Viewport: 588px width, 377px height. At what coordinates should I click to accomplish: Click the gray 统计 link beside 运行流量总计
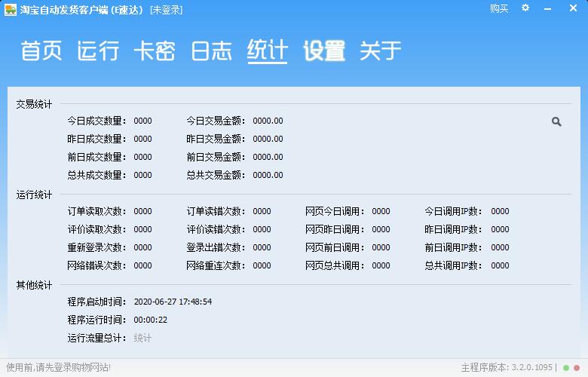coord(142,338)
